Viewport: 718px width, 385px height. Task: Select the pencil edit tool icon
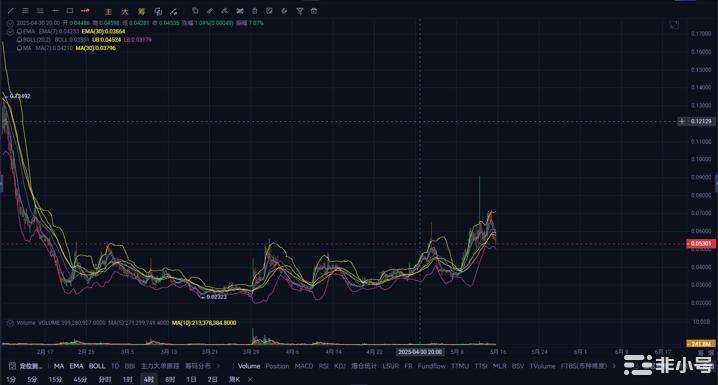pos(210,11)
